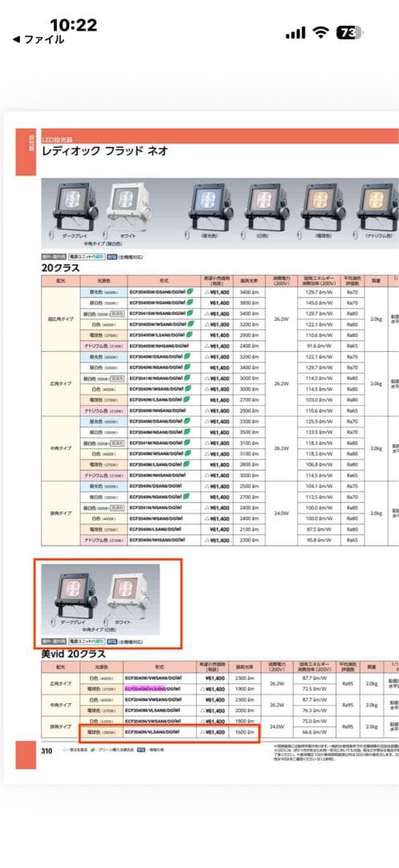
Task: Select the ECF2040N/VLSAN8/DG/WI model cell
Action: click(160, 732)
